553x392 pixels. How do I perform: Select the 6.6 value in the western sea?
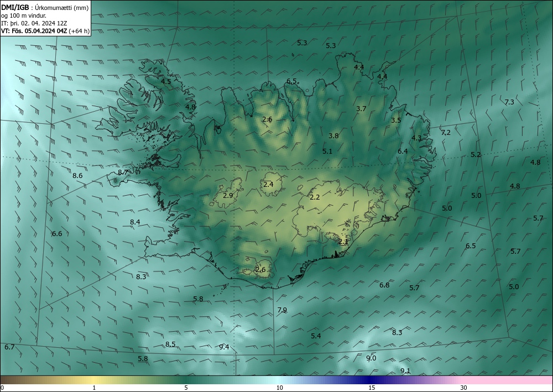pos(57,233)
